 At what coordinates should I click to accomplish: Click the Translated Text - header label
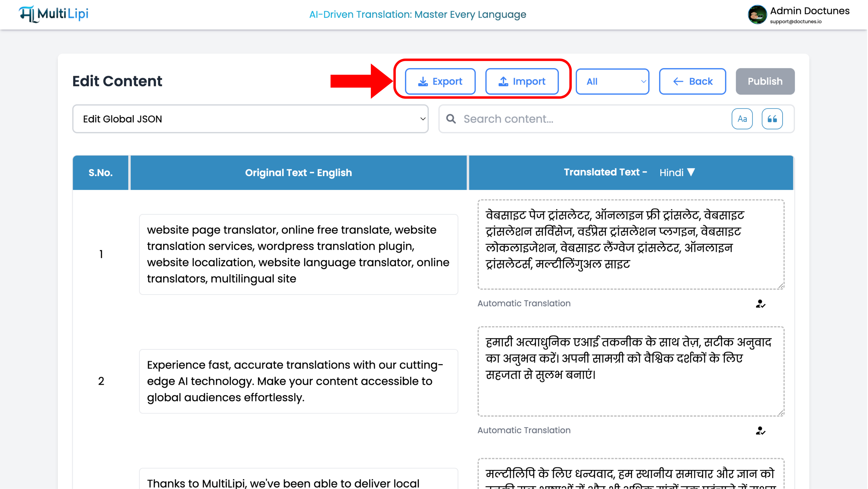[x=605, y=172]
